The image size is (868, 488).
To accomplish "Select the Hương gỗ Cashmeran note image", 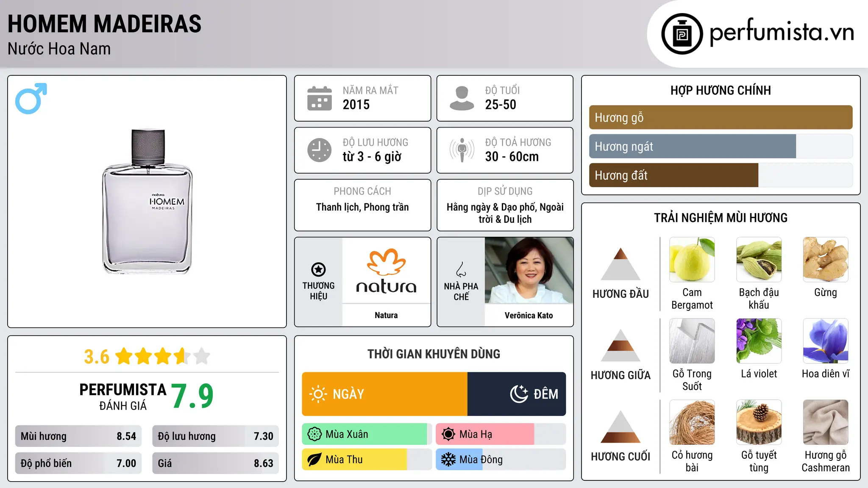I will point(826,422).
